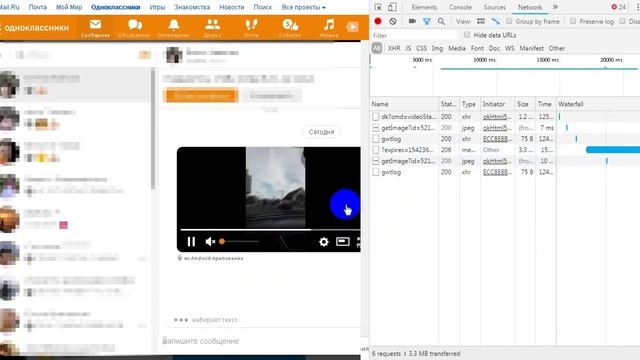
Task: Filter requests by Media
Action: point(457,48)
